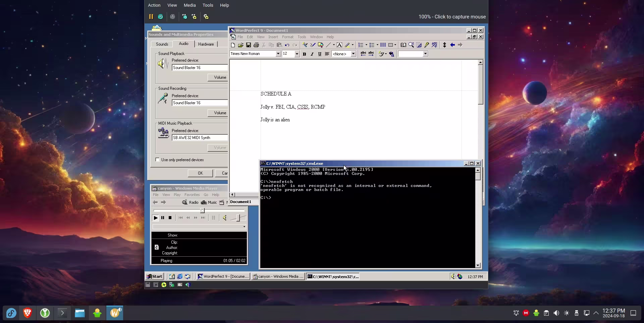Click the Sound Playback preferred device field
The width and height of the screenshot is (644, 323).
[200, 68]
